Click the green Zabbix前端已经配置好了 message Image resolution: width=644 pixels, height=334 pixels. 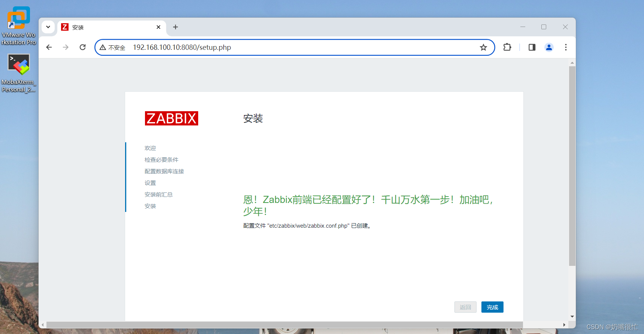point(369,205)
